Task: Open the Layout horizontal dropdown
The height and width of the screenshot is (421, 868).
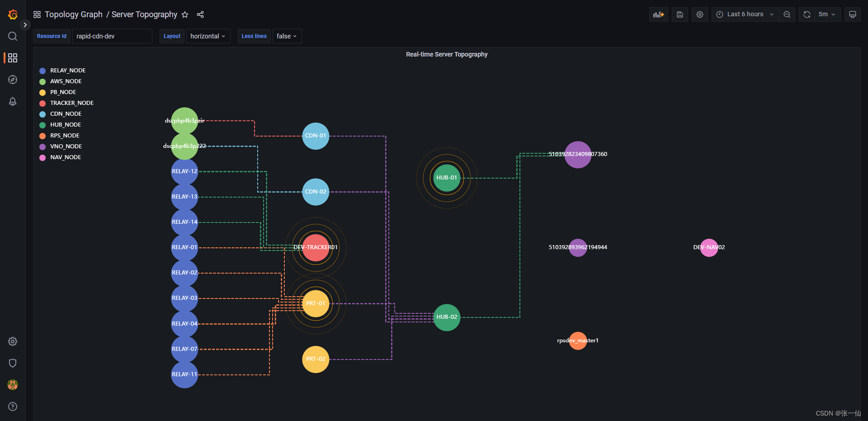Action: tap(208, 36)
